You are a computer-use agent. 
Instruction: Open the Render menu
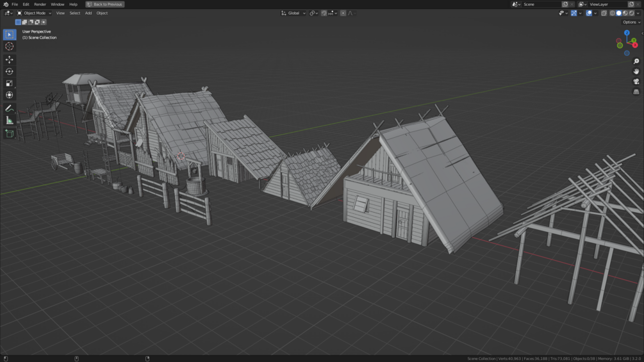pos(40,4)
